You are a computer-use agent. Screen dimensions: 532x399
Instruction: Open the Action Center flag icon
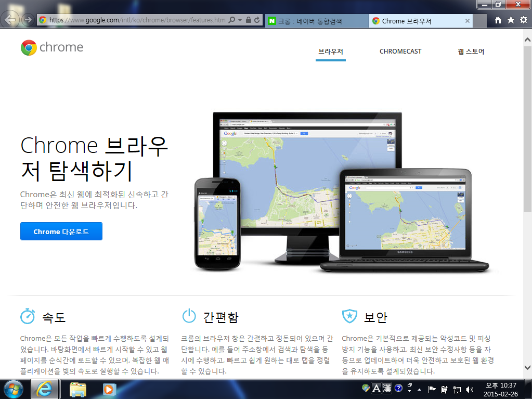(x=432, y=389)
